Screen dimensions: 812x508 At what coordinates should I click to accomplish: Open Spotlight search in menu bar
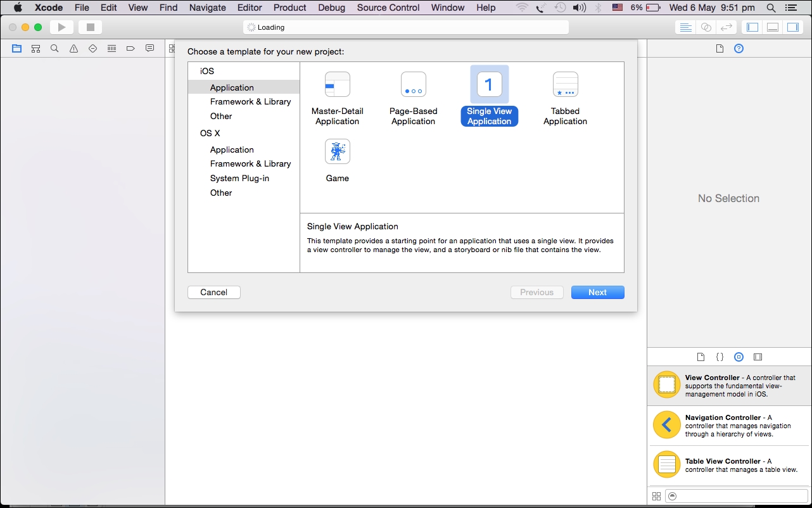[771, 8]
